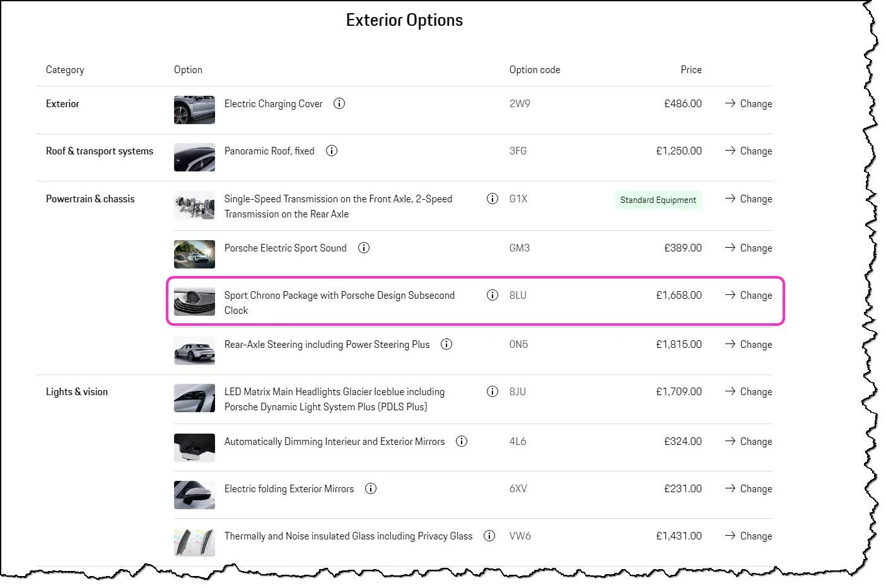
Task: Select option code GM3
Action: pyautogui.click(x=520, y=248)
